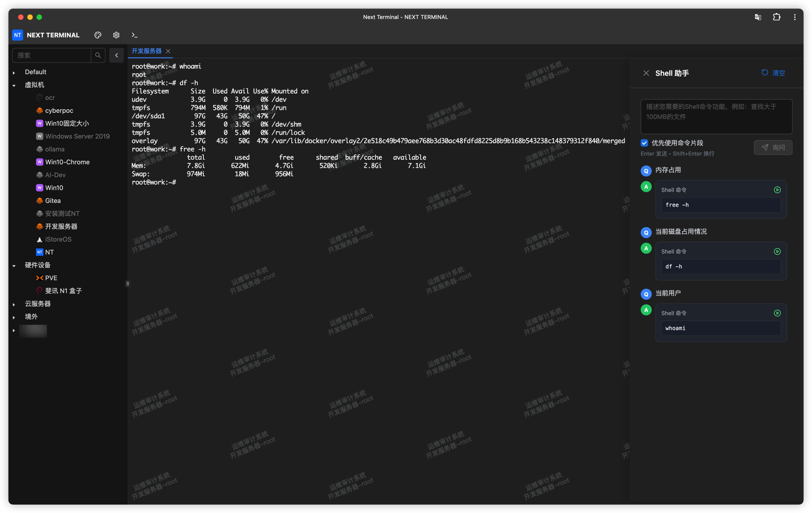Collapse sidebar with chevron button
Screen dimensions: 812x513
coord(116,55)
